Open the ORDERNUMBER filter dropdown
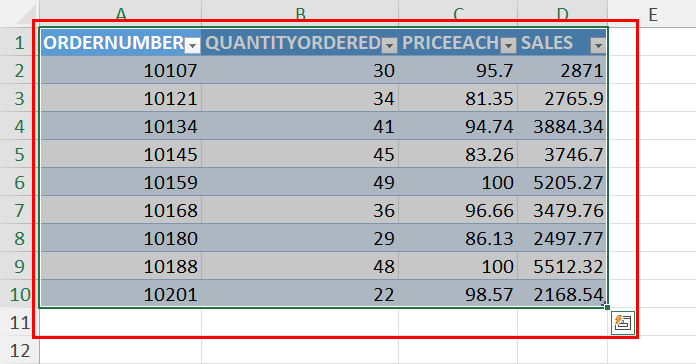Image resolution: width=696 pixels, height=364 pixels. (193, 45)
